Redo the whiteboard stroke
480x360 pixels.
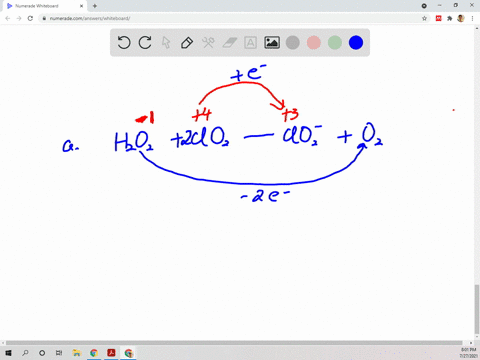[x=145, y=43]
